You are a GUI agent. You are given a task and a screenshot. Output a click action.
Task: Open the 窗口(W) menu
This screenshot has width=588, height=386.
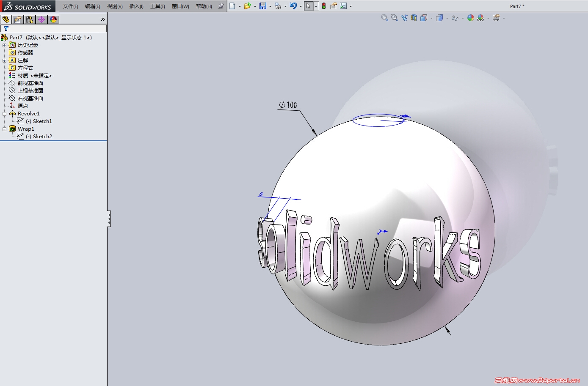[180, 6]
